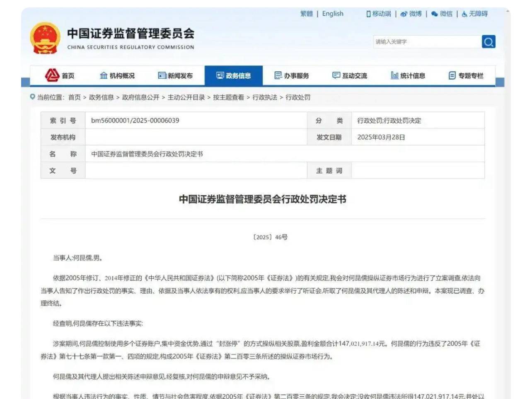
Task: Click the 主题词 label cell
Action: tap(329, 170)
